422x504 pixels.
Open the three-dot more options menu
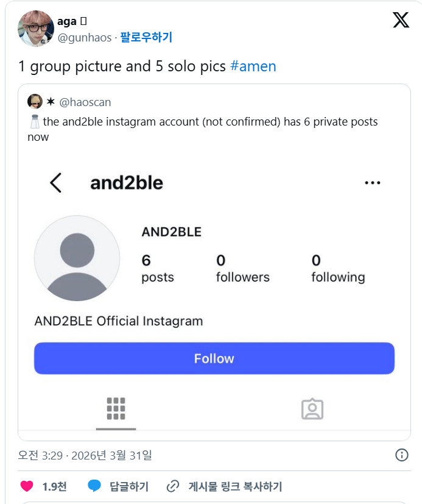372,183
